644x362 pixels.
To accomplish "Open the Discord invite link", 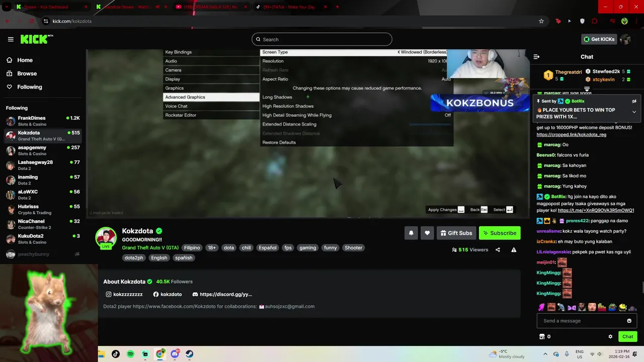I will tap(222, 294).
